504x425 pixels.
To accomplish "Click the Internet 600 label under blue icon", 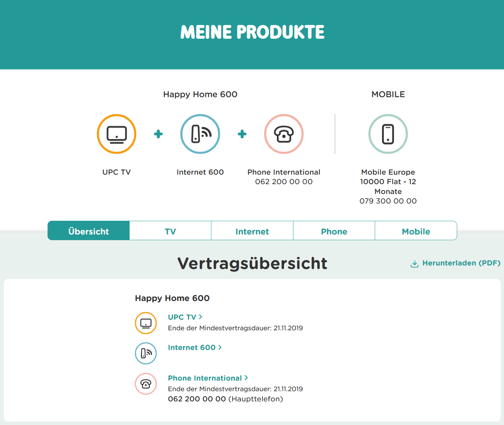I will pos(200,172).
